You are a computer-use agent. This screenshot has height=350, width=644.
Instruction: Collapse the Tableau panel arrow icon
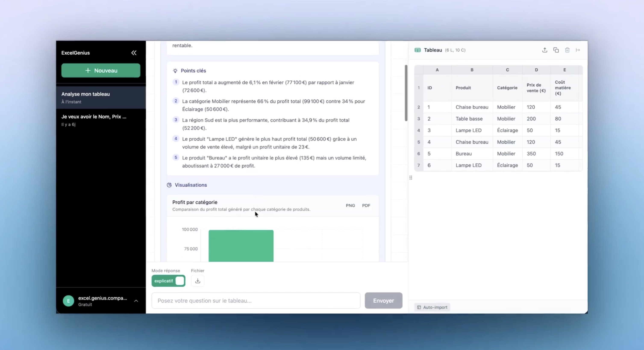point(578,50)
